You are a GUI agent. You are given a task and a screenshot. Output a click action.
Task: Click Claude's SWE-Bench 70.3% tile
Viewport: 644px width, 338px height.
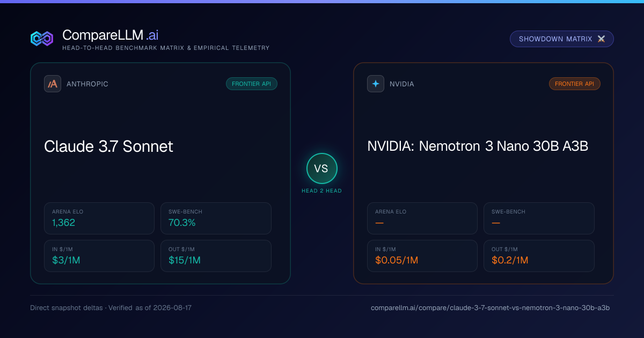point(216,218)
